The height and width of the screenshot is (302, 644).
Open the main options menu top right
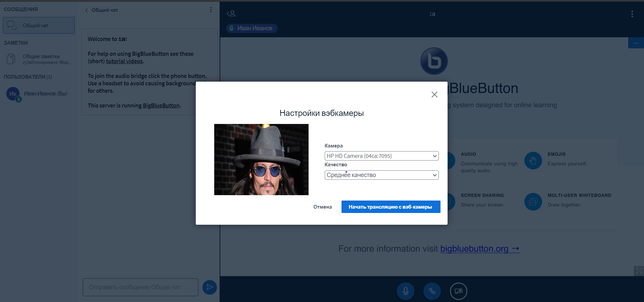[632, 14]
